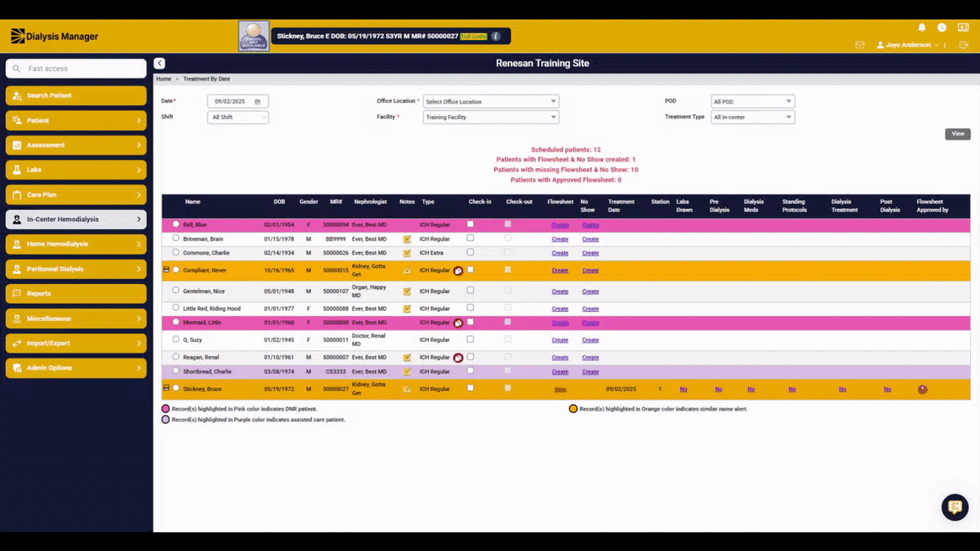Open the Jaye Anderson user menu
980x551 pixels.
point(907,45)
